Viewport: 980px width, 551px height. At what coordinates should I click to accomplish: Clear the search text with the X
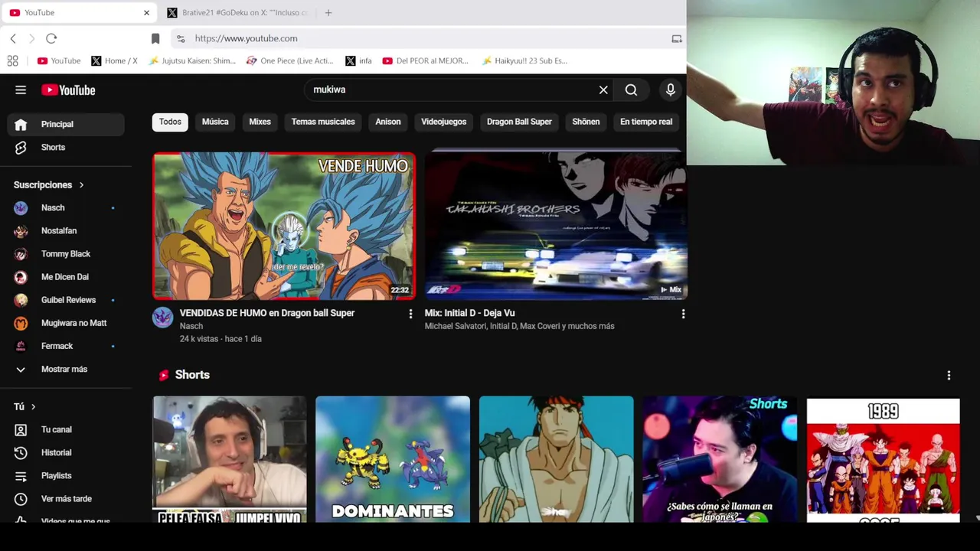(603, 90)
